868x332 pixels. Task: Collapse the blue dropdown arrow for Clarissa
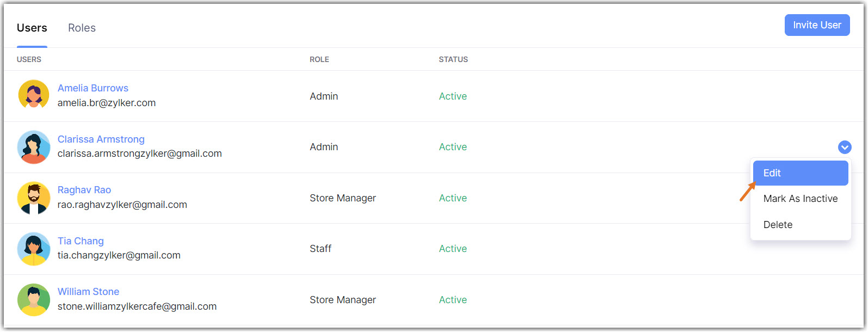(845, 147)
